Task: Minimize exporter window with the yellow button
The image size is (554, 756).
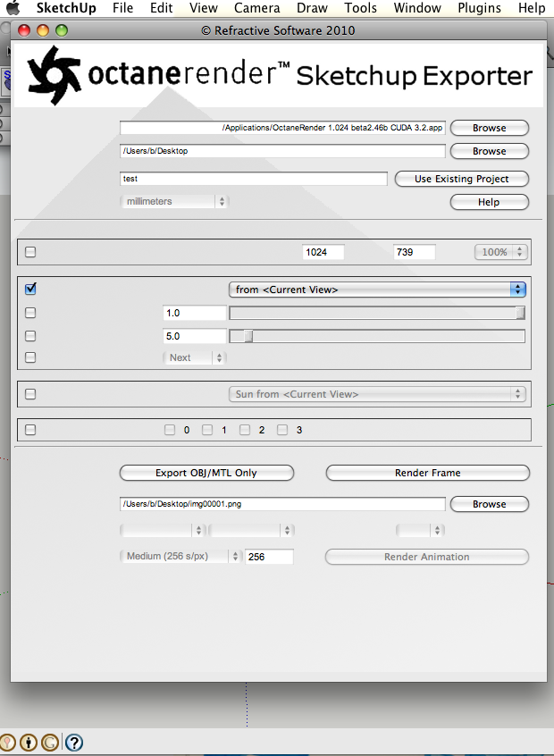Action: [43, 31]
